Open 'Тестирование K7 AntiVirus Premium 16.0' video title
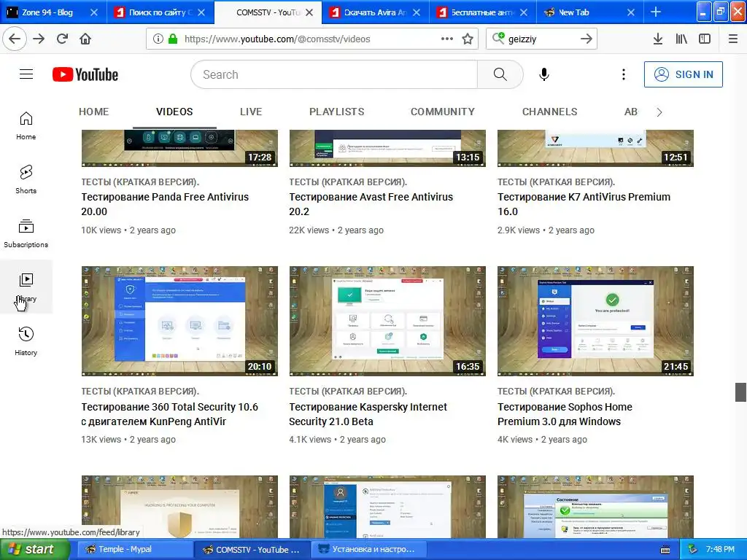 (584, 204)
